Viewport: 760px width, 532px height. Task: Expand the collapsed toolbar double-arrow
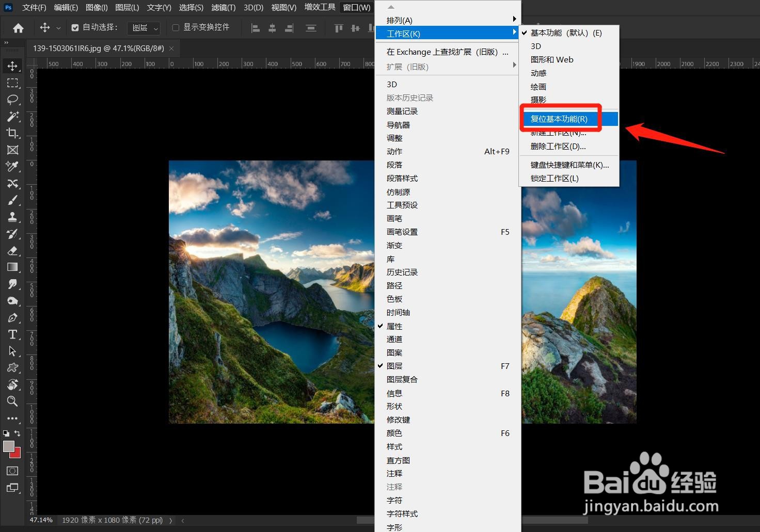pos(6,42)
